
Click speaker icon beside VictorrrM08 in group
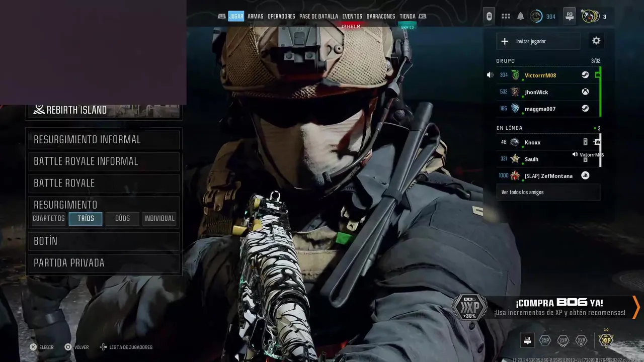click(490, 75)
